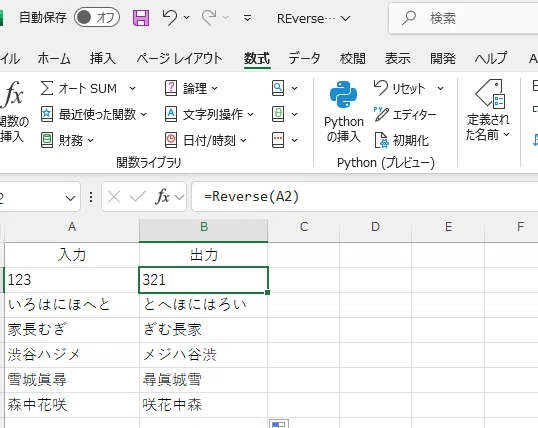Screen dimensions: 538x428
Task: Select cell containing 321
Action: [x=203, y=280]
